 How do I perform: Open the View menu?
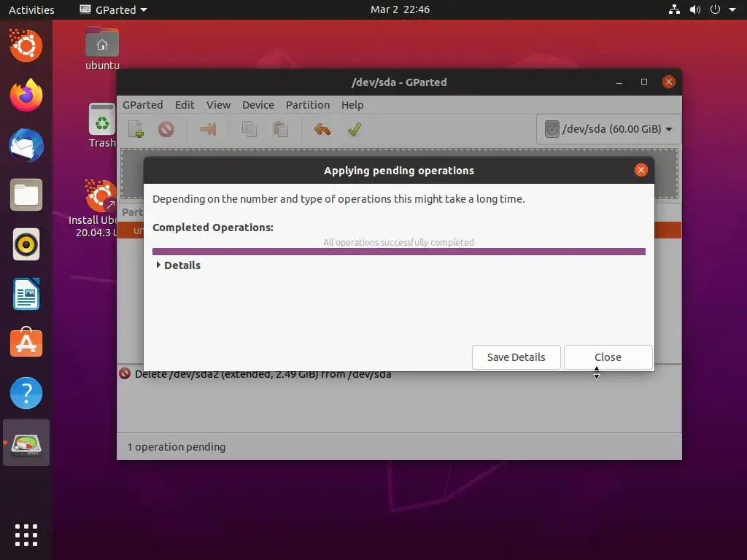tap(218, 105)
